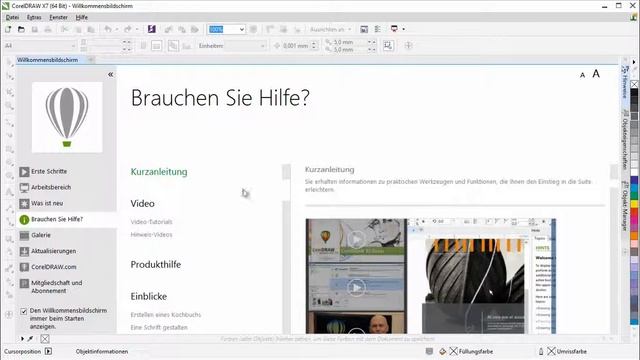The image size is (640, 360).
Task: Open the Hilfe menu
Action: pyautogui.click(x=82, y=17)
